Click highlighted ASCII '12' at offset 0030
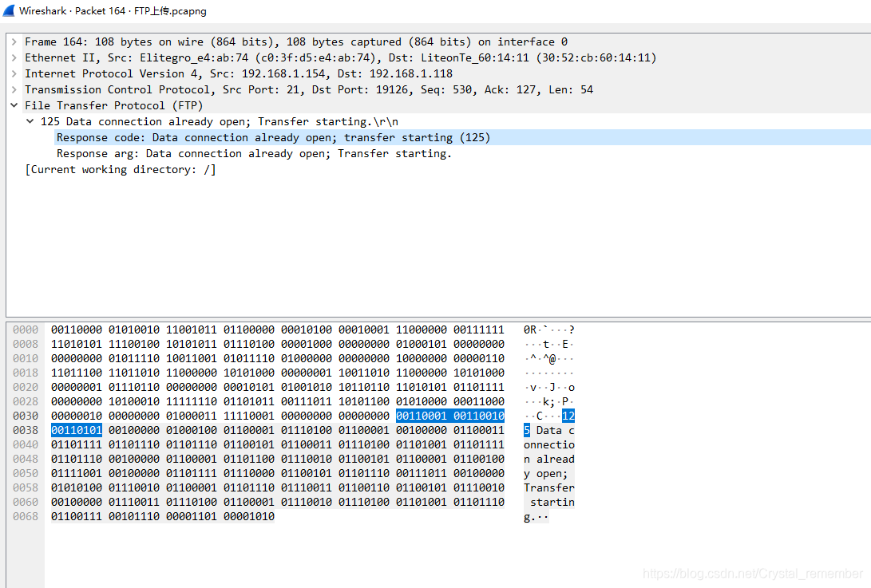Image resolution: width=871 pixels, height=588 pixels. click(568, 416)
